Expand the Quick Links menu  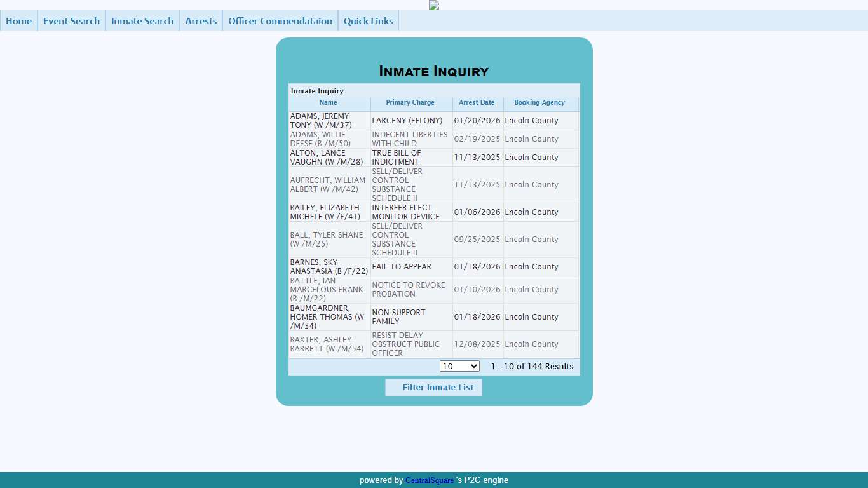[x=369, y=21]
